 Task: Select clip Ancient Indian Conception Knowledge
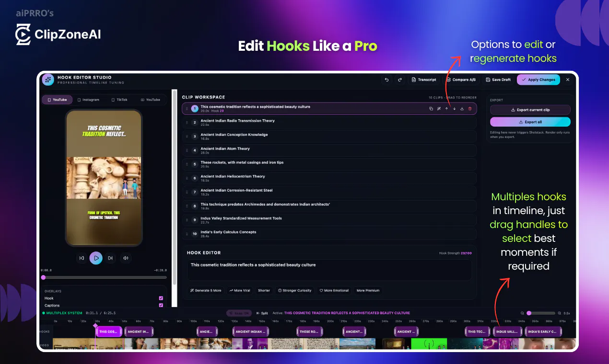329,136
